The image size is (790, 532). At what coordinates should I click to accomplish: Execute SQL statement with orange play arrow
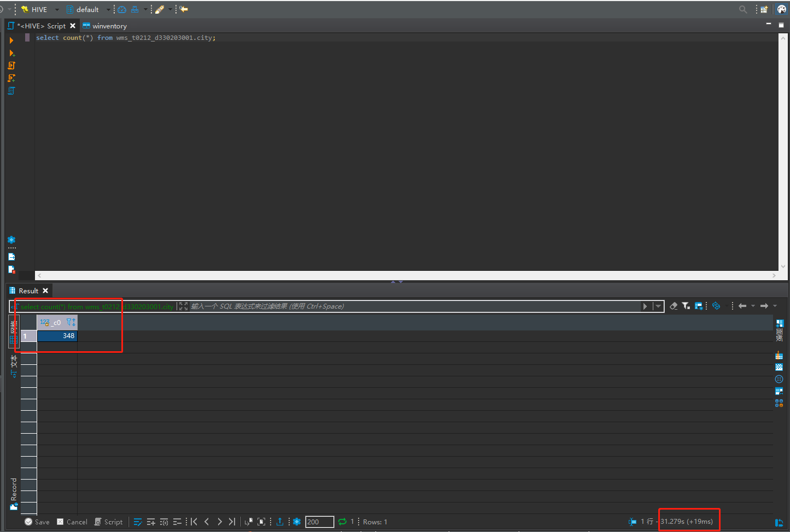(11, 40)
